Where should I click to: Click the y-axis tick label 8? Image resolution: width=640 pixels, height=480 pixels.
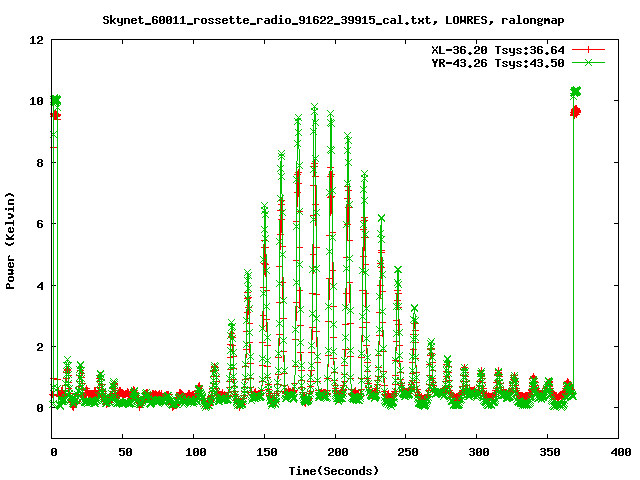click(40, 163)
